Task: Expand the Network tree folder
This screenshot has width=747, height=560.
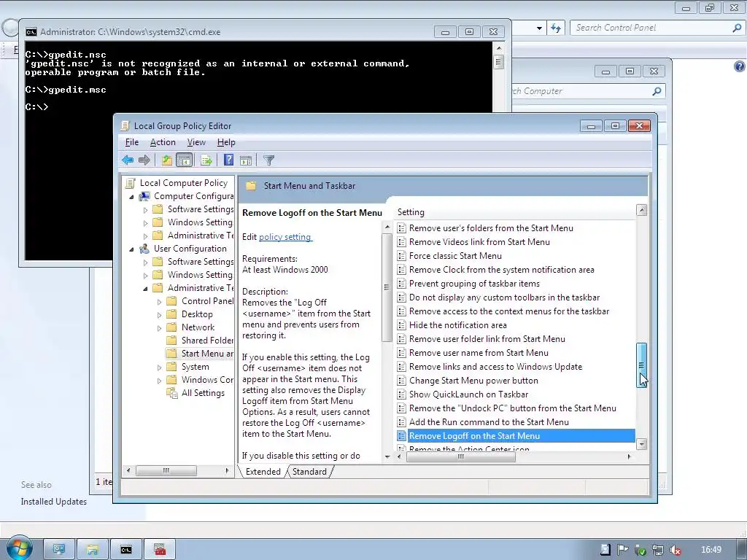Action: pos(160,327)
